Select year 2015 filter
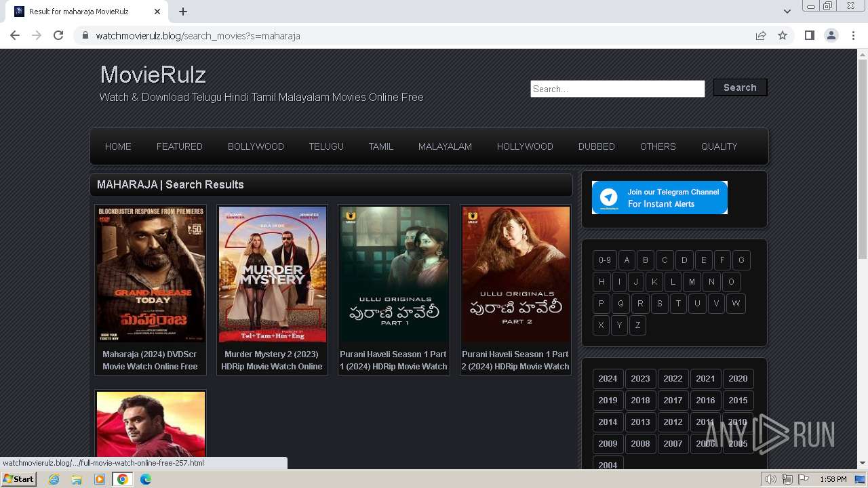868x488 pixels. [x=738, y=401]
